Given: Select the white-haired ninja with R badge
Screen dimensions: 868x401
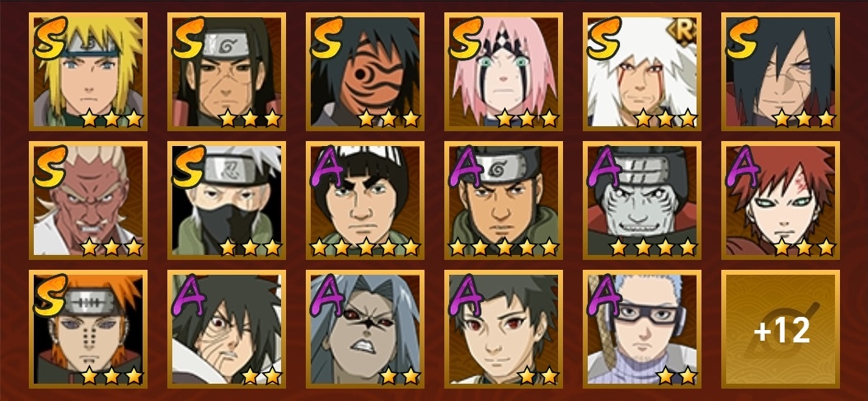Looking at the screenshot, I should click(641, 72).
